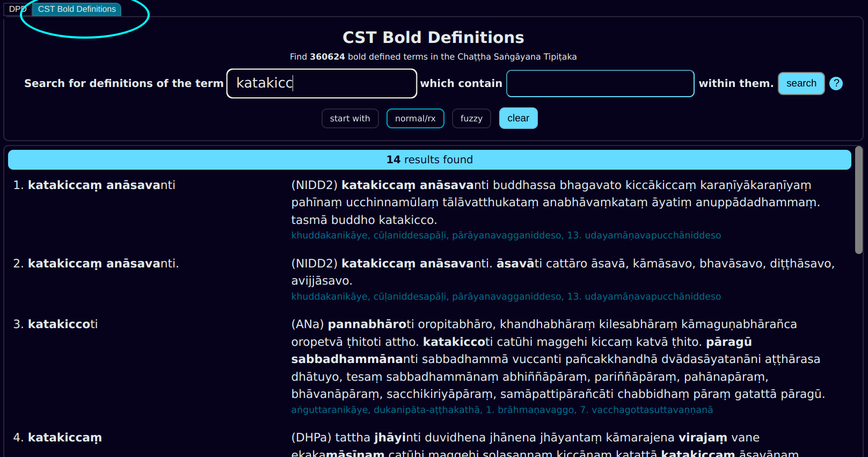Select the normal/rx search mode

tap(415, 119)
